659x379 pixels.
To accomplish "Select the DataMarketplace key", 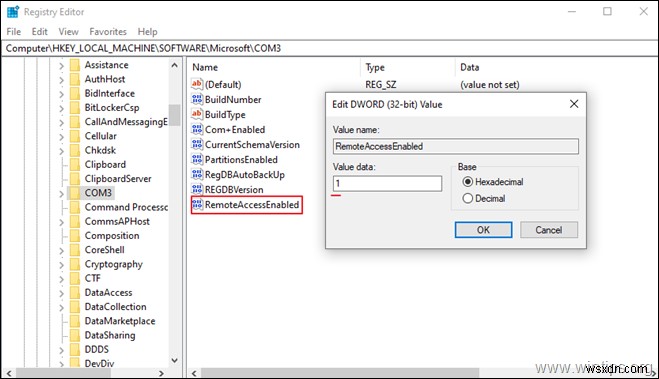I will click(120, 321).
